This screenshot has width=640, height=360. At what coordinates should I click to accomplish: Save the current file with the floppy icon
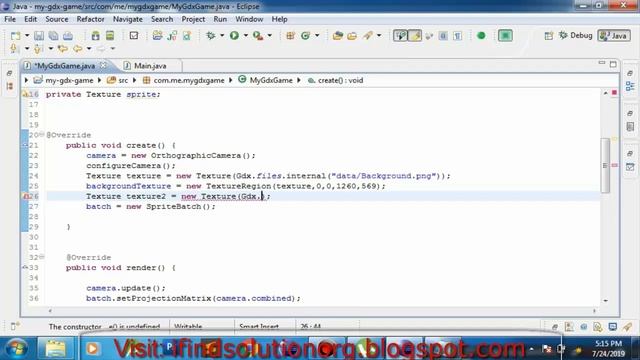pos(39,36)
